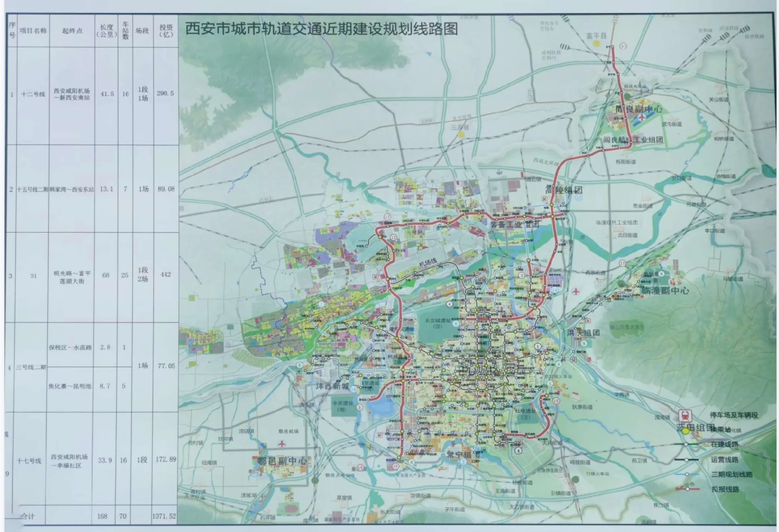Click the 三号线二期 project name cell
779x532 pixels.
(31, 368)
